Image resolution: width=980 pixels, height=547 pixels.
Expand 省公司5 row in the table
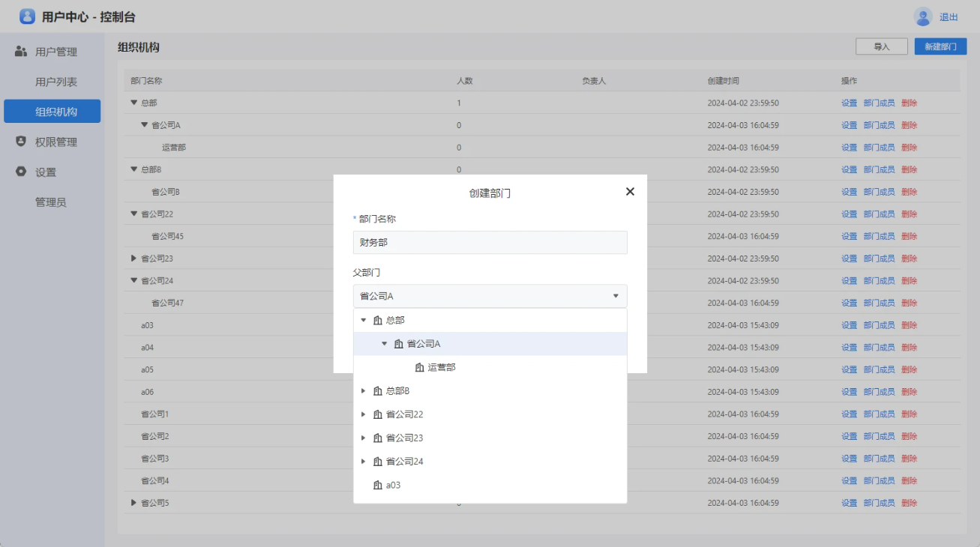click(134, 503)
